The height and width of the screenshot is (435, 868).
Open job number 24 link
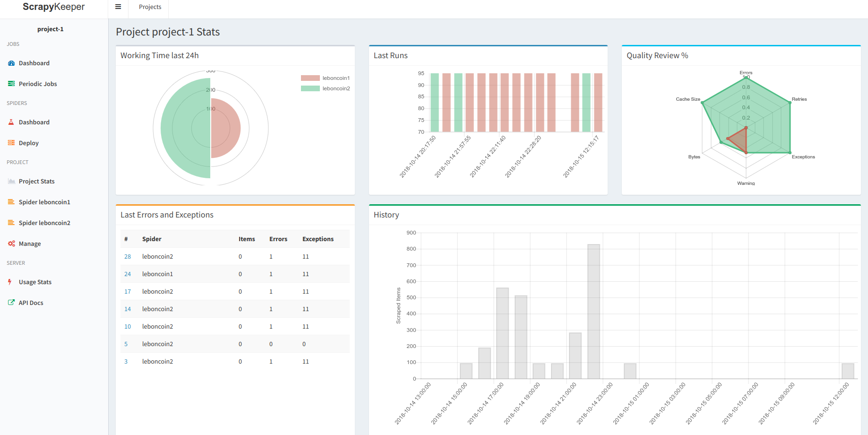pyautogui.click(x=128, y=274)
